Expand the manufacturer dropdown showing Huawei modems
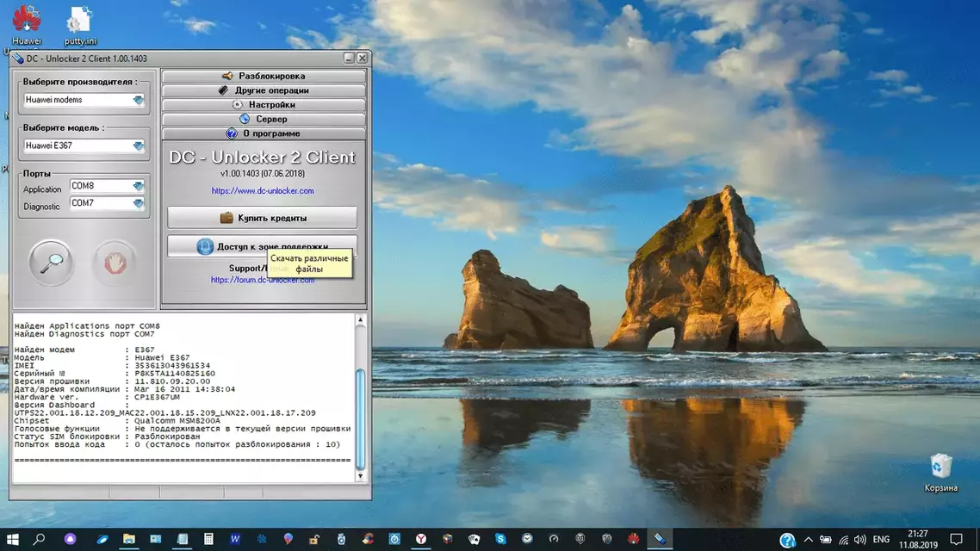Screen dimensions: 980x551 click(138, 100)
